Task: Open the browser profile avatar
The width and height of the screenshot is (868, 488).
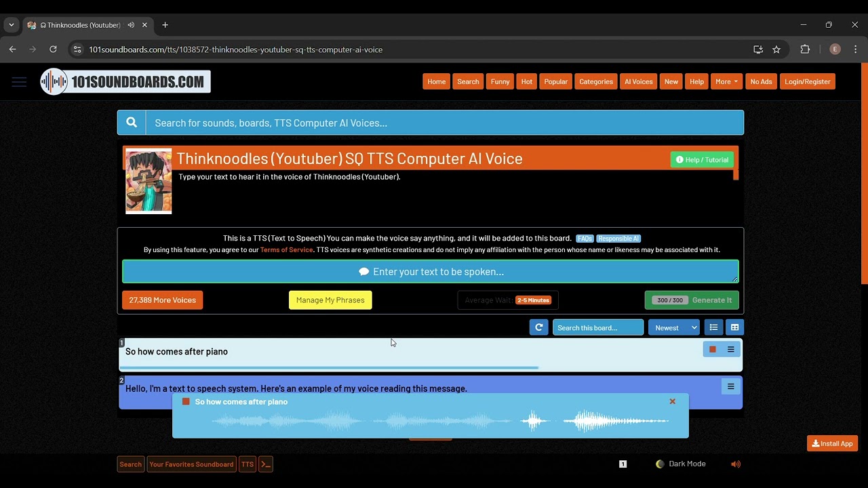Action: coord(835,49)
